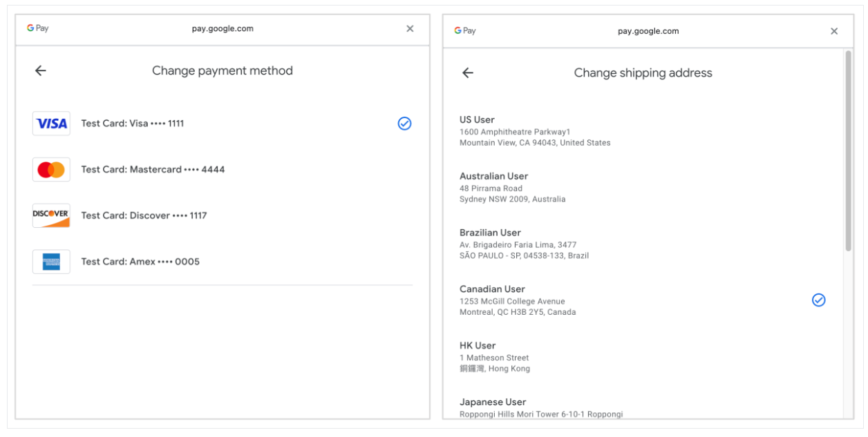The height and width of the screenshot is (437, 868).
Task: Click the Visa card logo icon
Action: pyautogui.click(x=51, y=124)
